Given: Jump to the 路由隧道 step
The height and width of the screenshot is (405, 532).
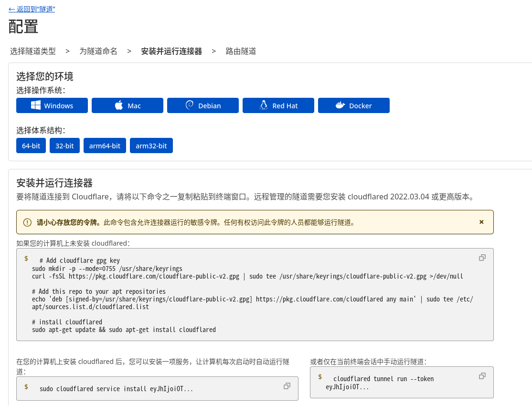Looking at the screenshot, I should coord(241,51).
